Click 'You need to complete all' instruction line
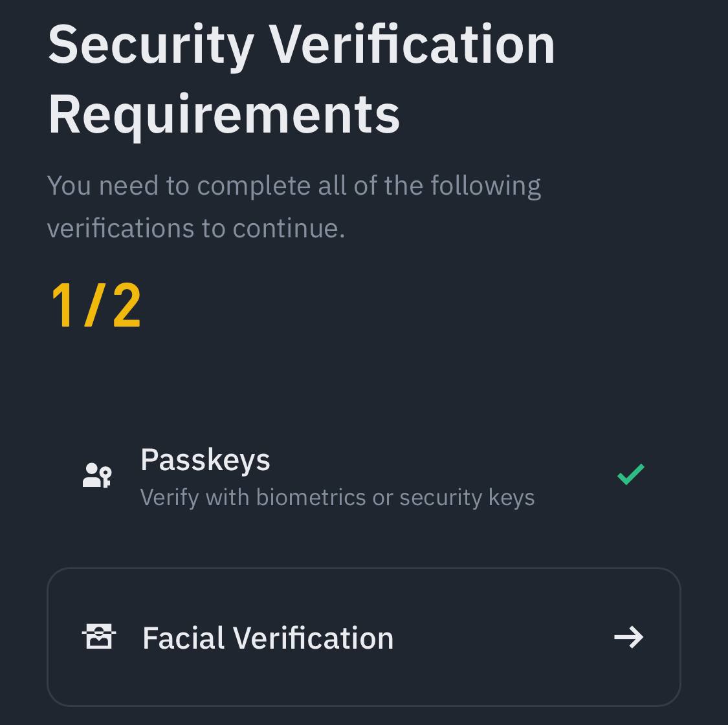Viewport: 728px width, 725px height. [294, 186]
